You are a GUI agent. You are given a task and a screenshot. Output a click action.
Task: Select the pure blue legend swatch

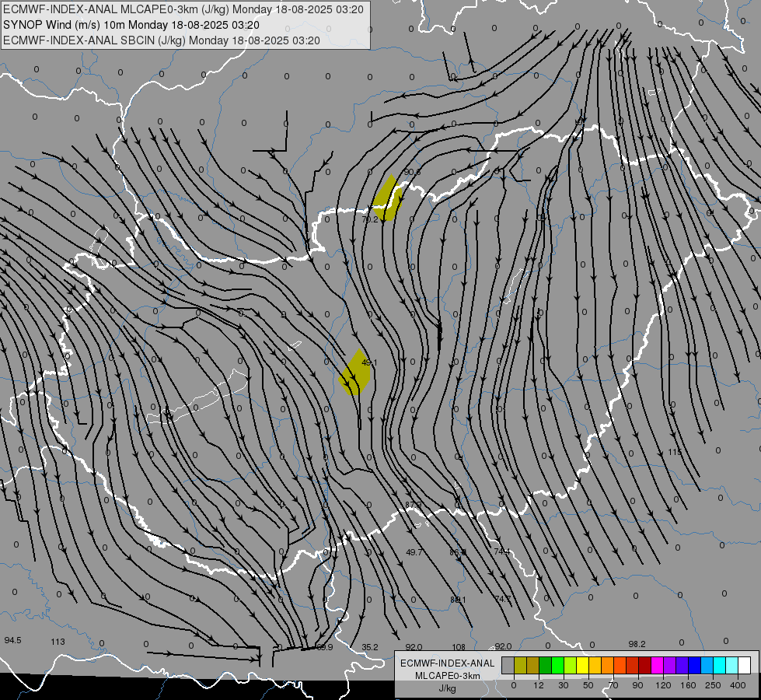(x=694, y=665)
